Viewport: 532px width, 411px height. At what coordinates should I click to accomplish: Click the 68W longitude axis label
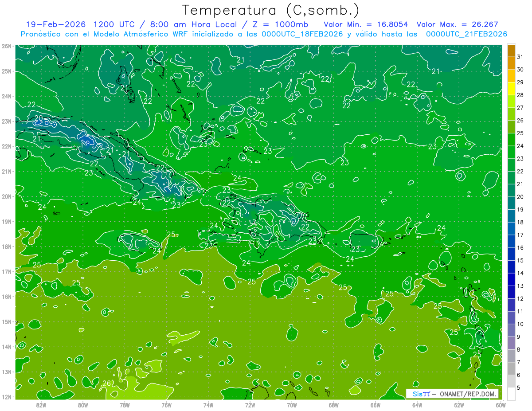pyautogui.click(x=333, y=405)
